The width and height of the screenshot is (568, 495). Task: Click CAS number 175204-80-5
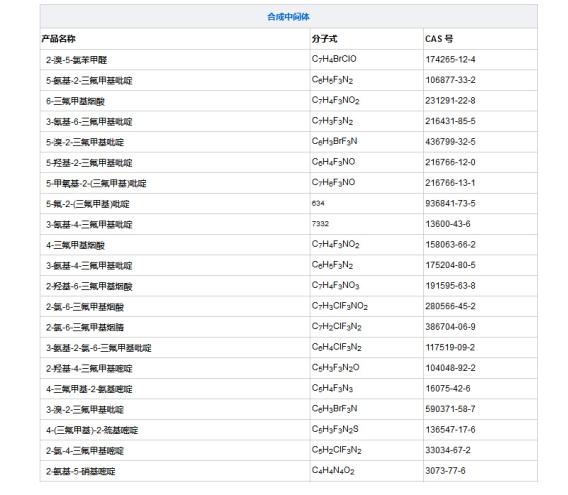point(450,265)
